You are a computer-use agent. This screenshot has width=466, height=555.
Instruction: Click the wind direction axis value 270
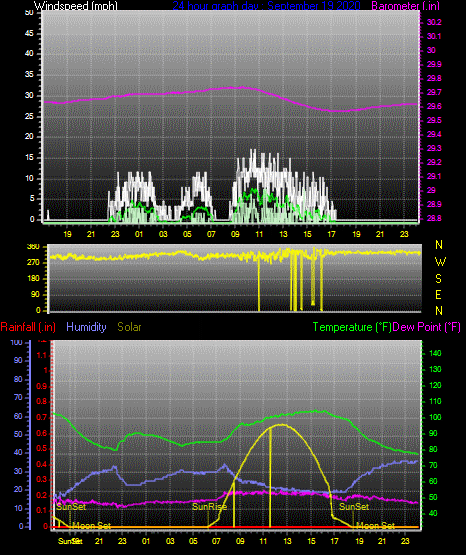33,263
